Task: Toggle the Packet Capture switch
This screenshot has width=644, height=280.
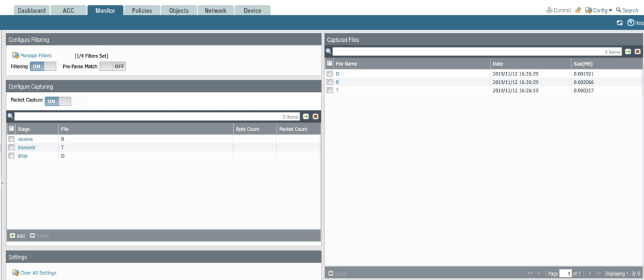Action: [x=58, y=101]
